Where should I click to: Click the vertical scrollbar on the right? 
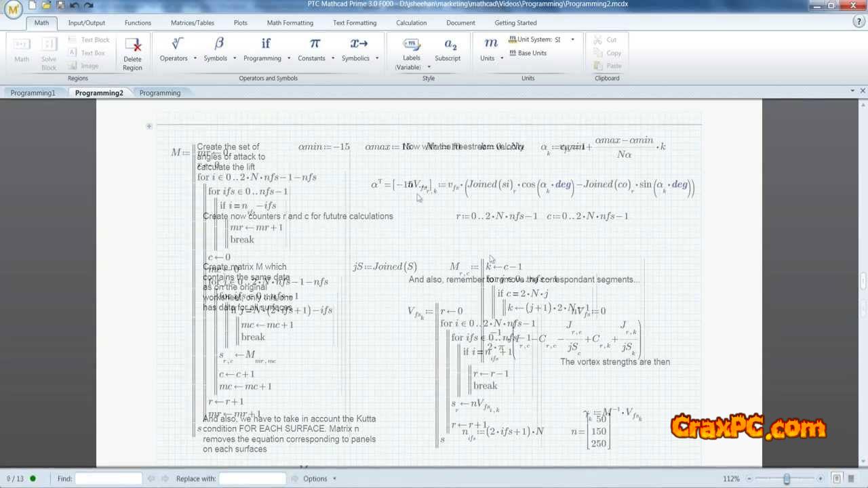pos(863,281)
